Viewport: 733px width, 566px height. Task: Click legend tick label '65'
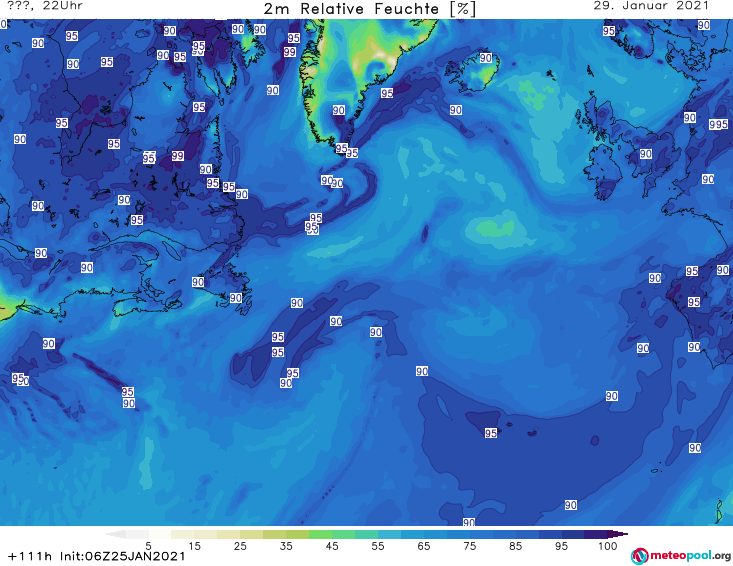[x=424, y=546]
